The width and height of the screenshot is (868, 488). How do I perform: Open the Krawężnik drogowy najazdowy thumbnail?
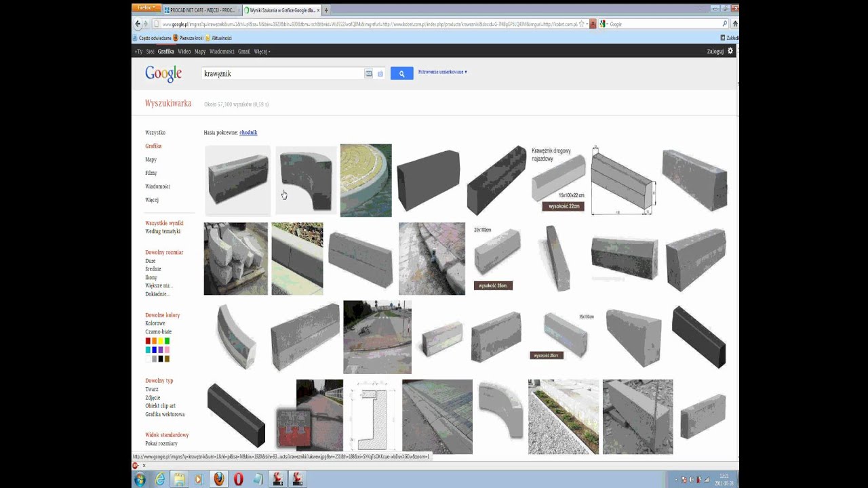coord(558,179)
